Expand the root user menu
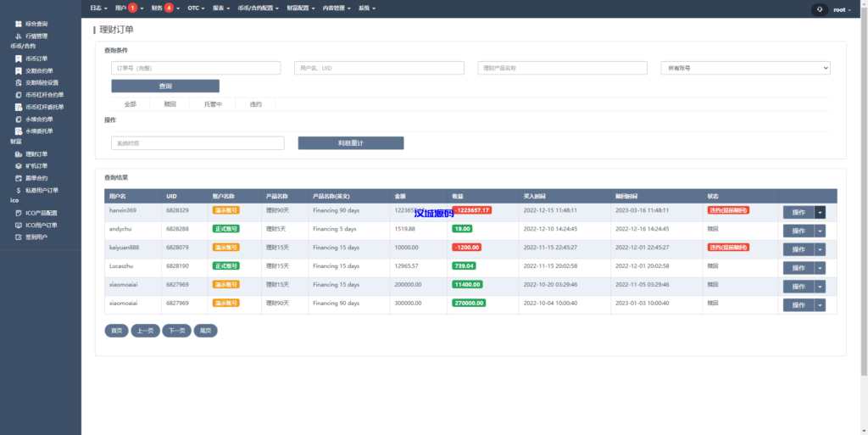Image resolution: width=868 pixels, height=435 pixels. pyautogui.click(x=841, y=8)
